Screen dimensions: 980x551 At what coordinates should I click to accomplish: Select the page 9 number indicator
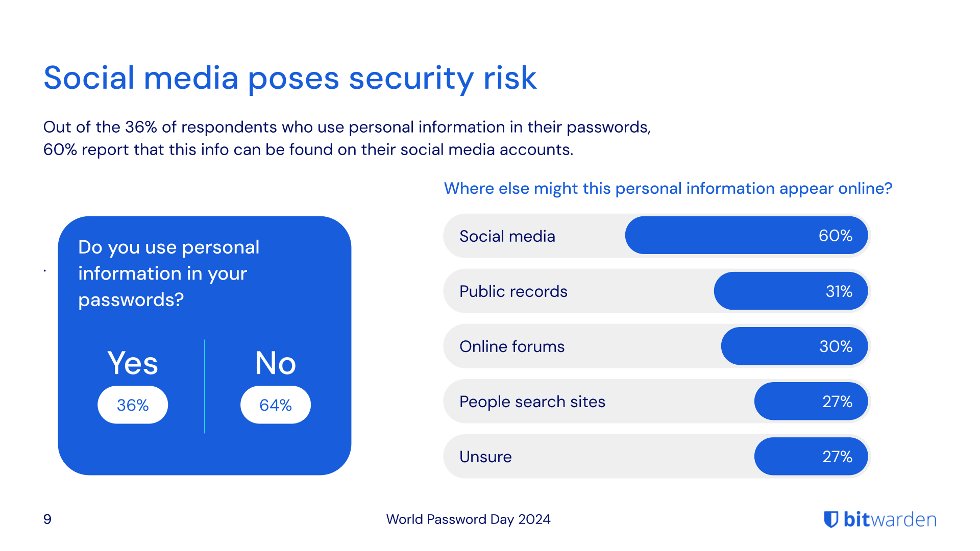[x=46, y=518]
